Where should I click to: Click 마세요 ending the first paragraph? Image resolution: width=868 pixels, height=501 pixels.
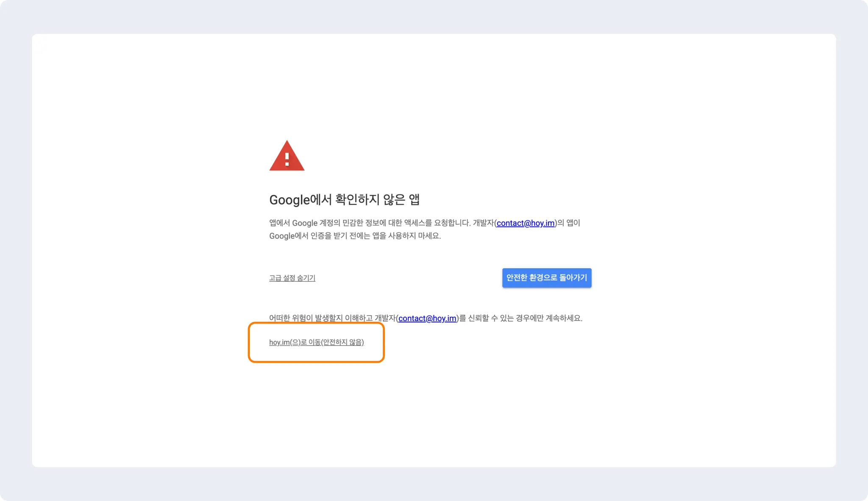pos(429,236)
